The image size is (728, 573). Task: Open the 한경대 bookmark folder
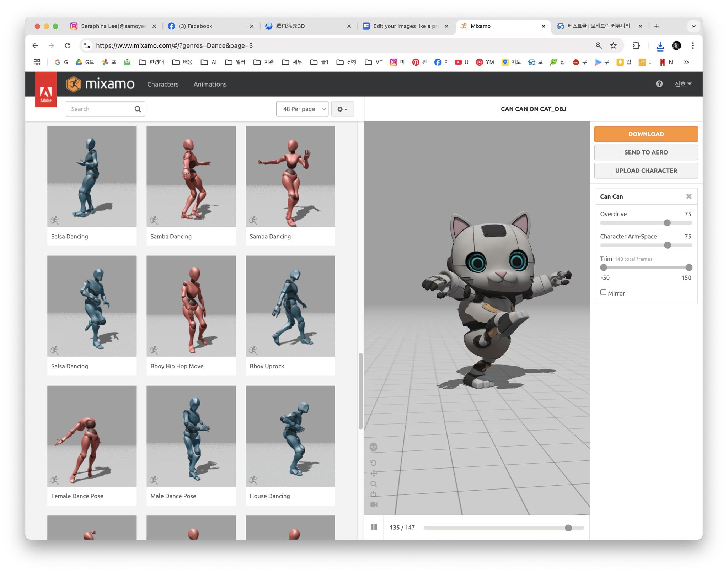pyautogui.click(x=151, y=62)
